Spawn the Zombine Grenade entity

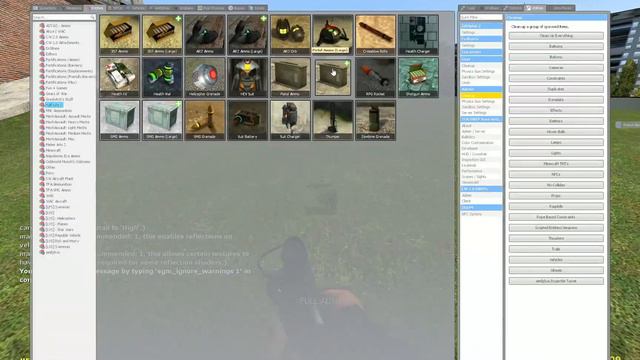375,120
